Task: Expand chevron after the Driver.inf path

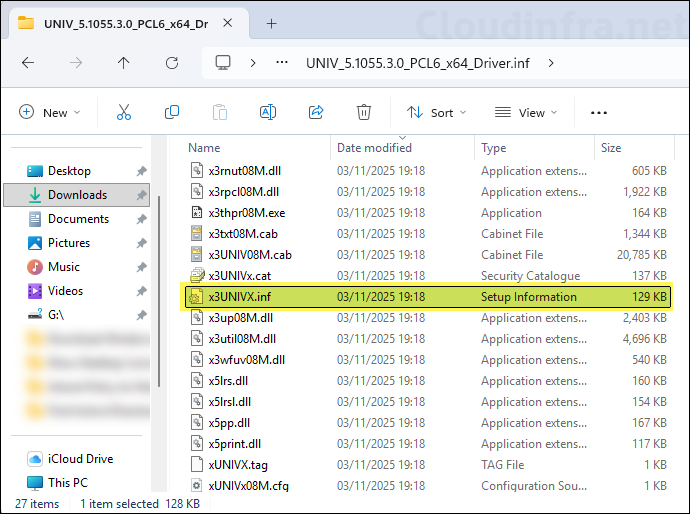Action: coord(551,63)
